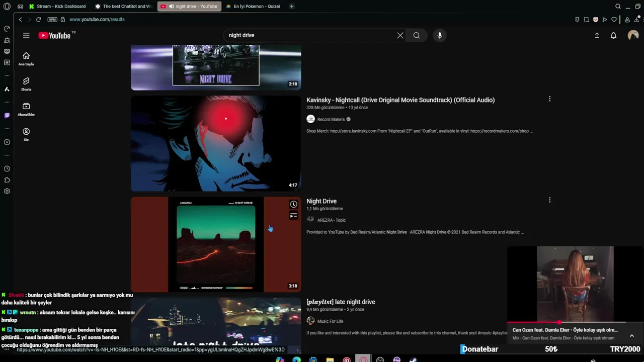This screenshot has width=644, height=362.
Task: Open Kavinsky - Nightcall video title
Action: click(400, 100)
